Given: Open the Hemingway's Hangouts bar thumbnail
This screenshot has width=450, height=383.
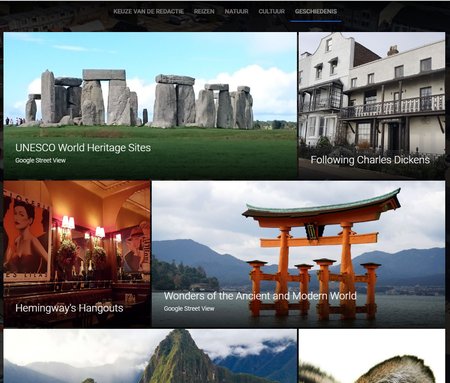Looking at the screenshot, I should tap(77, 254).
